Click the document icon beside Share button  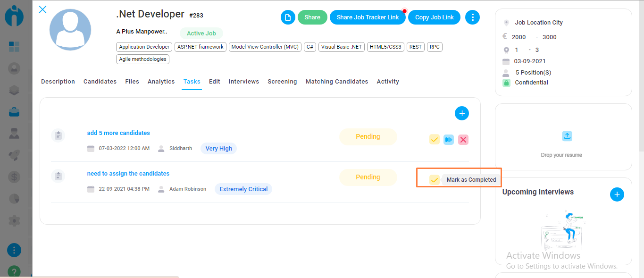287,17
